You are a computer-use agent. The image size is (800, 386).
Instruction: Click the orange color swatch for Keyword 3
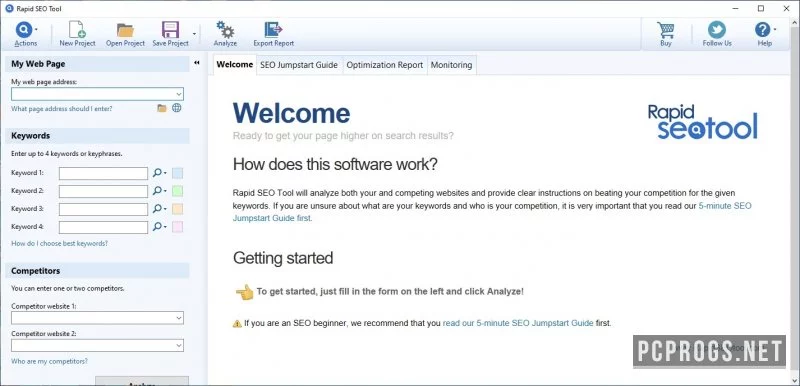pyautogui.click(x=178, y=209)
